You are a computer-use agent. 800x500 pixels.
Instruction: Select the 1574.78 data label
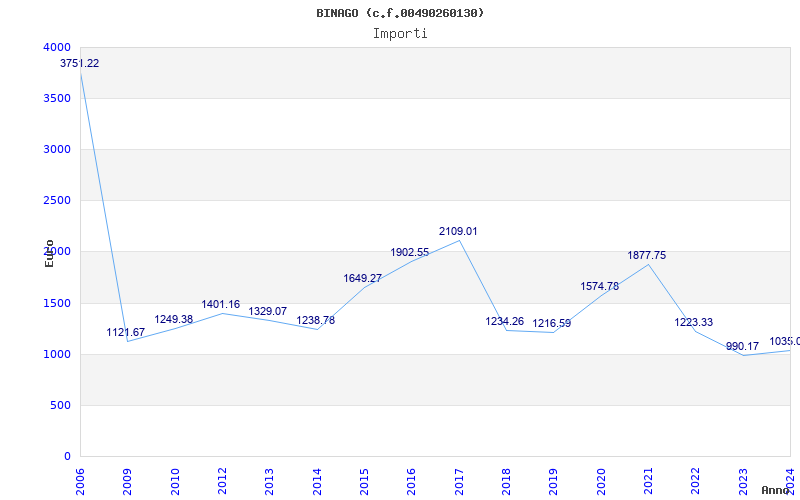click(599, 287)
